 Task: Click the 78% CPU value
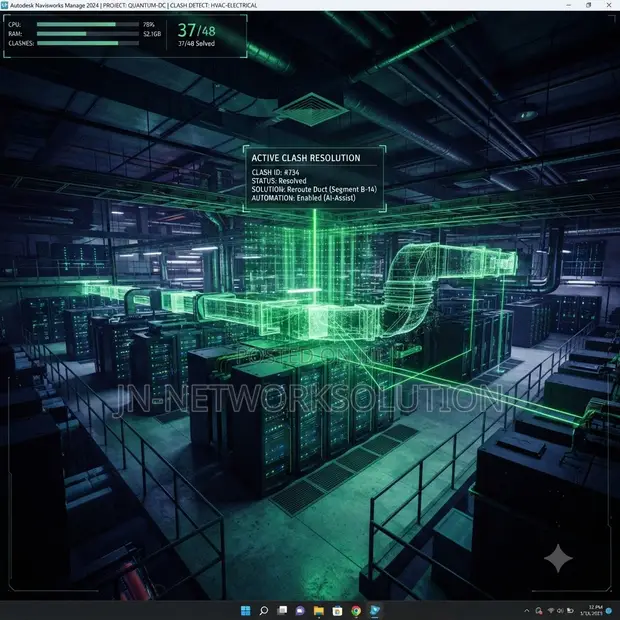(x=149, y=25)
